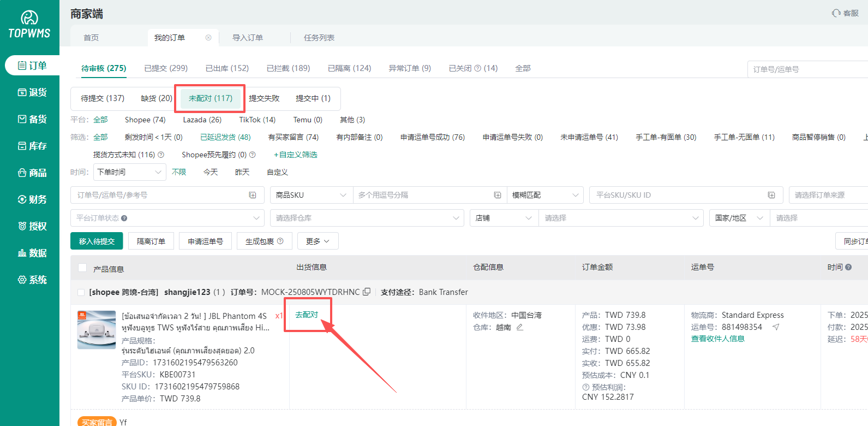Screen dimensions: 868x426
Task: Expand the 下单时间 time dropdown
Action: (x=129, y=172)
